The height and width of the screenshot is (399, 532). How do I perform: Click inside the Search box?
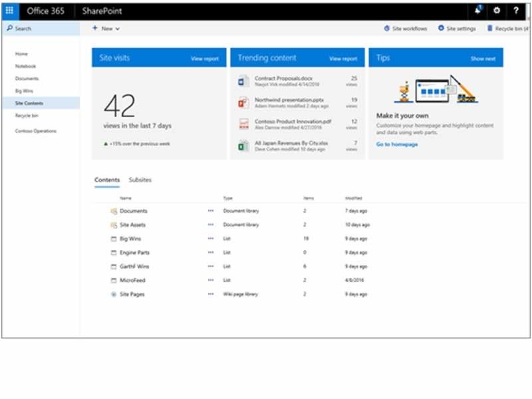pos(40,29)
